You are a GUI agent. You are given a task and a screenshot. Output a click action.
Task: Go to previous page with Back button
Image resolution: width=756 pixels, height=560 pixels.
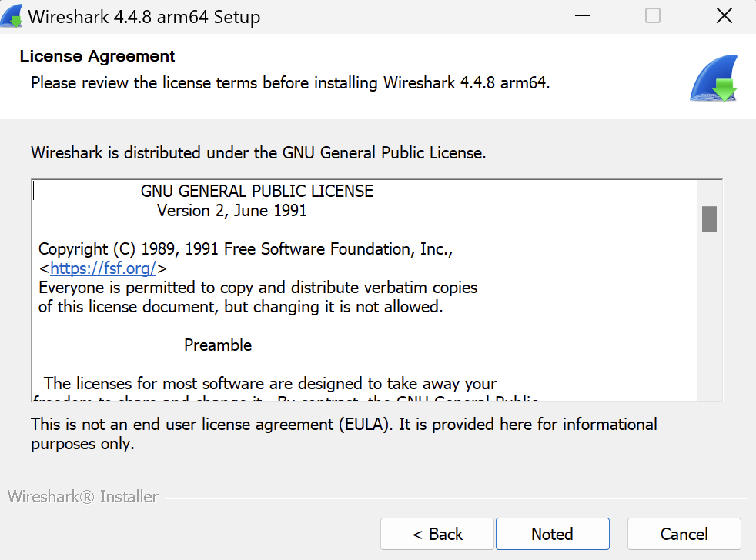(437, 534)
